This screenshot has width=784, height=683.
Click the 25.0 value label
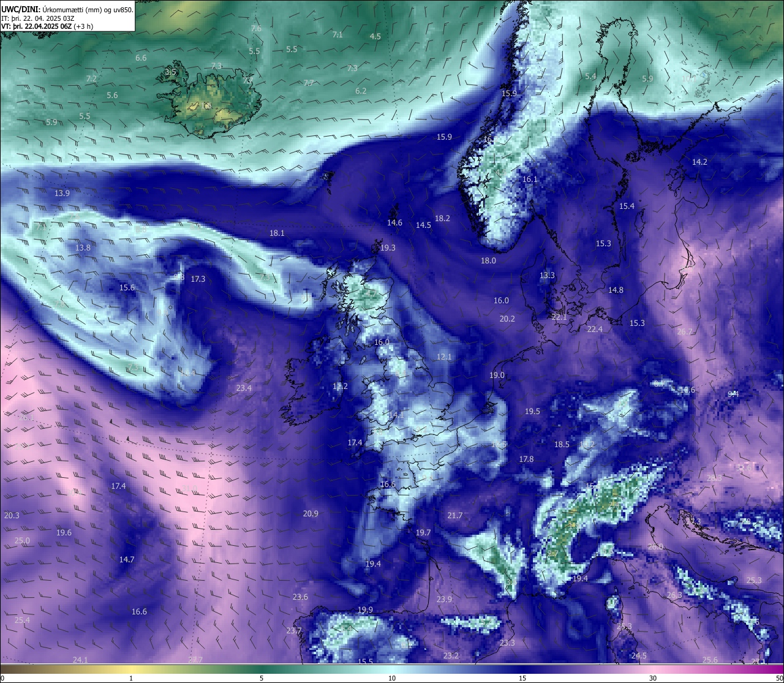pyautogui.click(x=22, y=541)
